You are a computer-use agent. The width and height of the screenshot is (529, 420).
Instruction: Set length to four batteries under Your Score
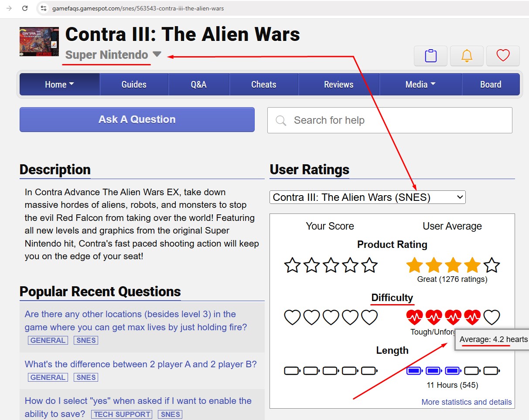[350, 371]
